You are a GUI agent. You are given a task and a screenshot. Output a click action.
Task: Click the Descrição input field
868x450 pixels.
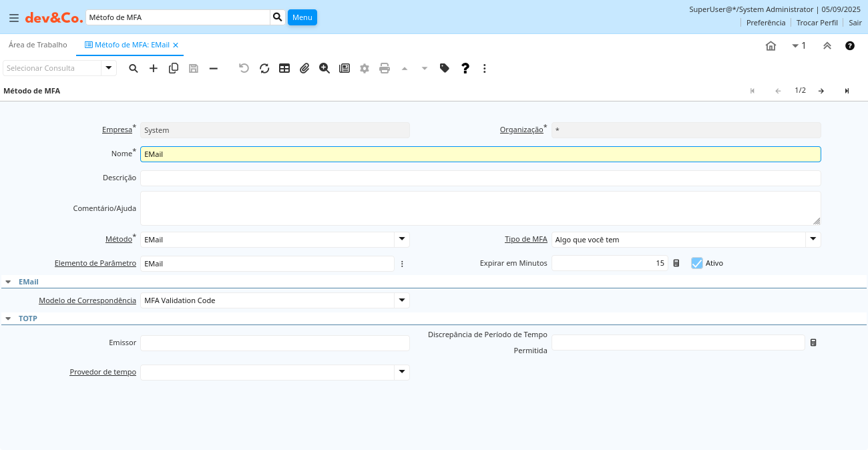[480, 178]
